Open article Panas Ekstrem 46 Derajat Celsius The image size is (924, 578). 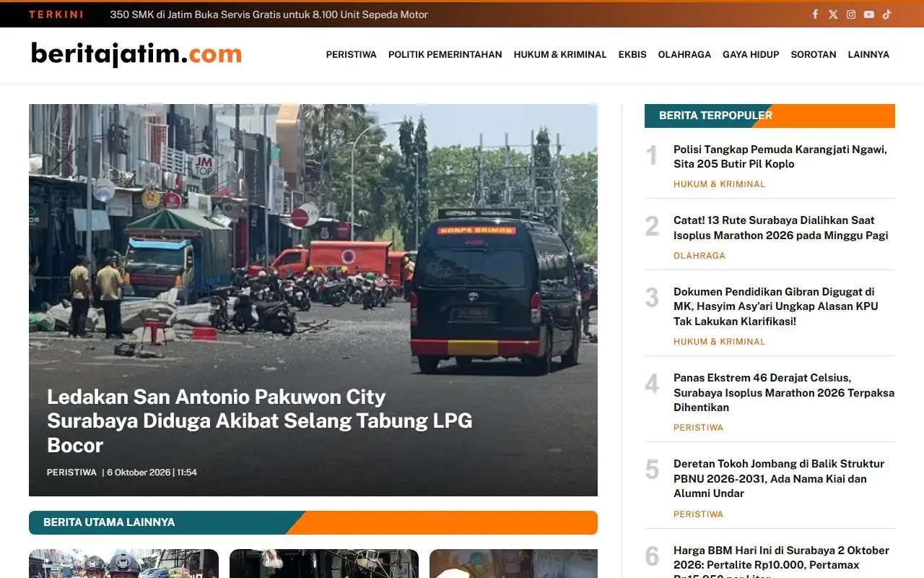[x=784, y=392]
